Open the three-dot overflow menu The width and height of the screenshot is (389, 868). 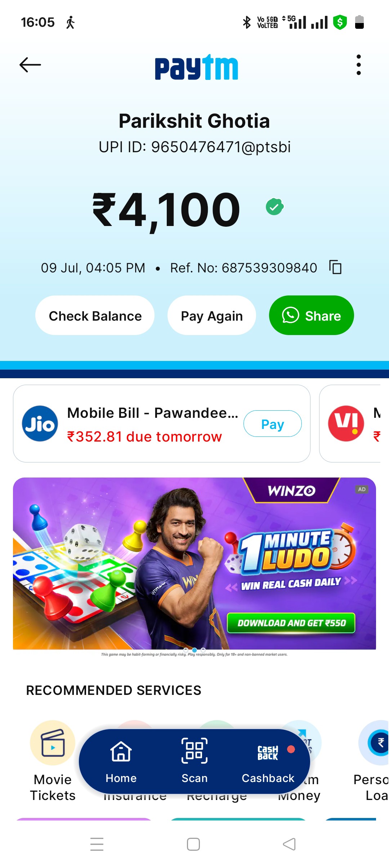click(358, 65)
